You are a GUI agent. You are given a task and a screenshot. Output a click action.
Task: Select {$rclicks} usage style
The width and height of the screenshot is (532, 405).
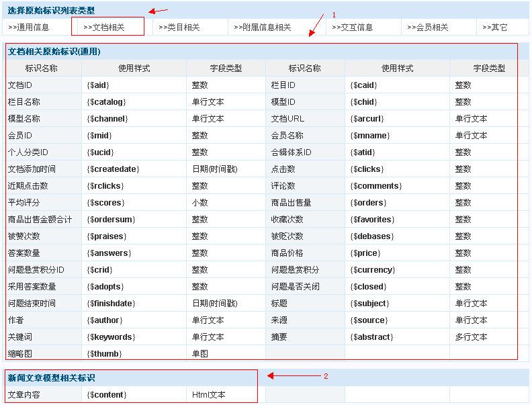(x=105, y=186)
